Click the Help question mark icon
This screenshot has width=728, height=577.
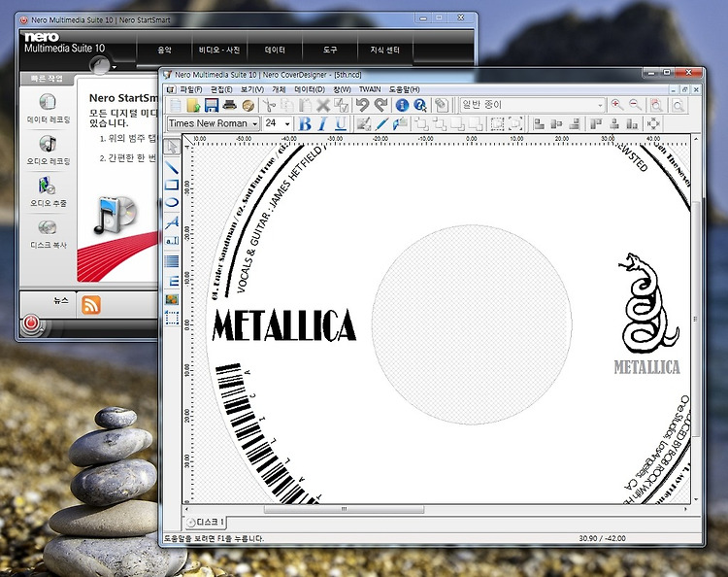(x=420, y=105)
